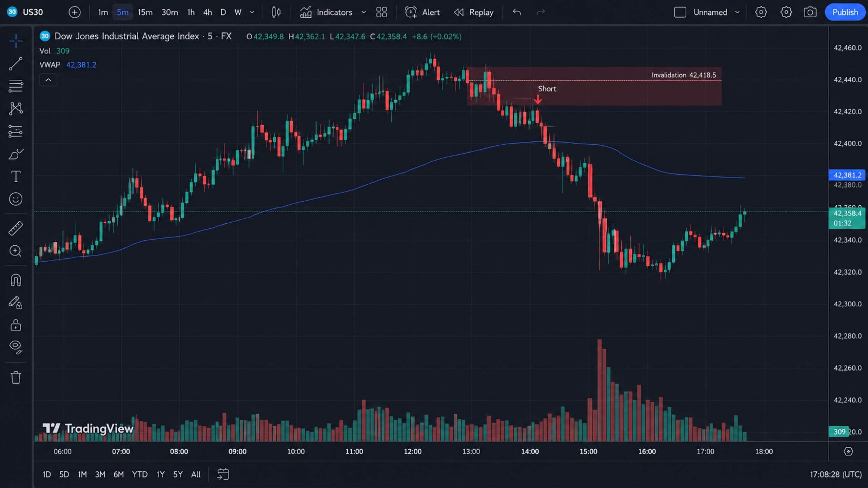The width and height of the screenshot is (868, 488).
Task: Expand the Indicators favorites dropdown arrow
Action: (363, 12)
